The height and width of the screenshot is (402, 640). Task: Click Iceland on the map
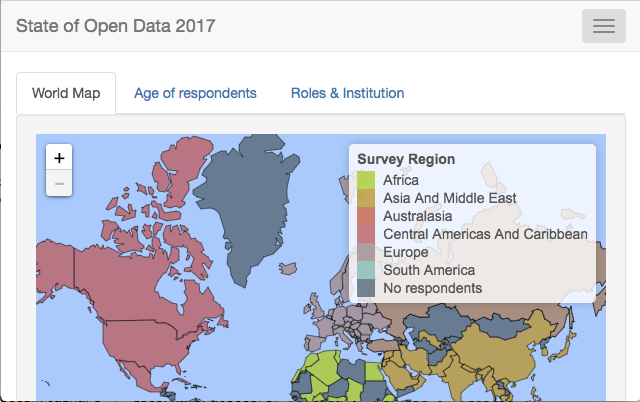[x=288, y=269]
